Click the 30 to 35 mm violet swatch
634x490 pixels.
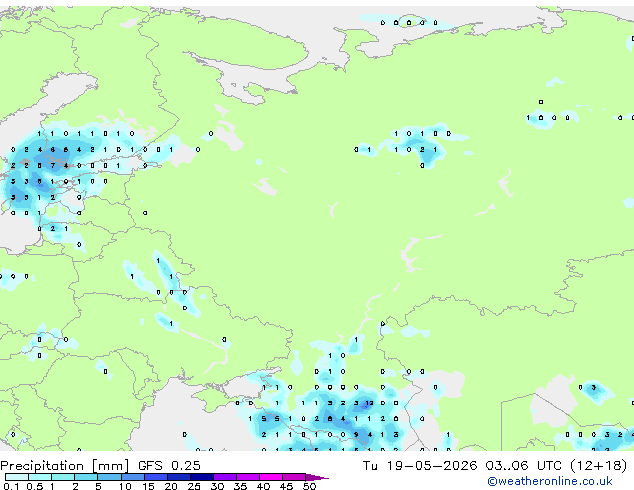(225, 477)
